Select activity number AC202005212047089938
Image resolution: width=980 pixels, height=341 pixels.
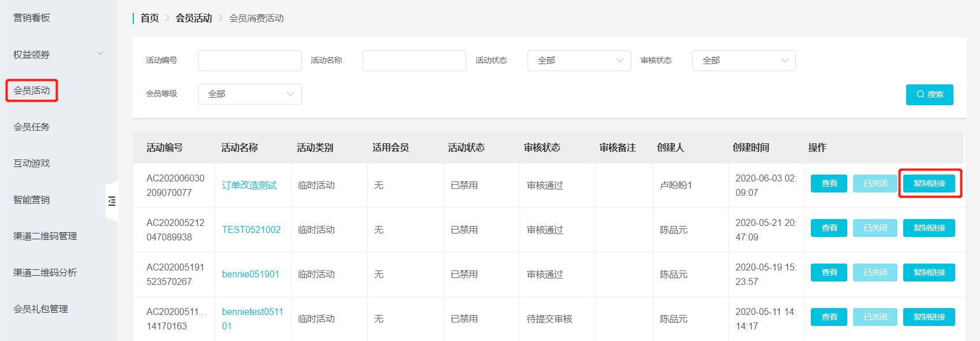click(175, 230)
